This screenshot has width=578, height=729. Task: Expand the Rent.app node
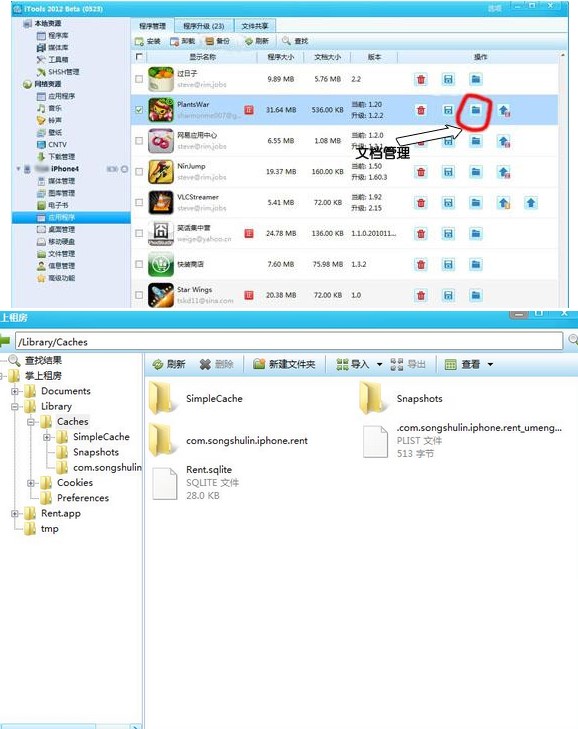[x=14, y=514]
